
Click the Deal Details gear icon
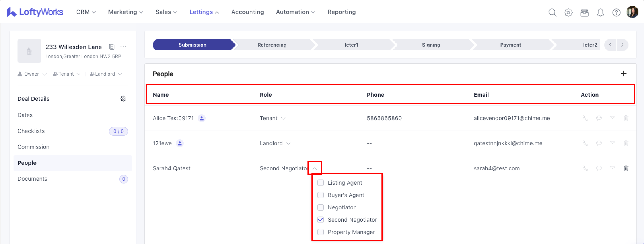tap(123, 99)
